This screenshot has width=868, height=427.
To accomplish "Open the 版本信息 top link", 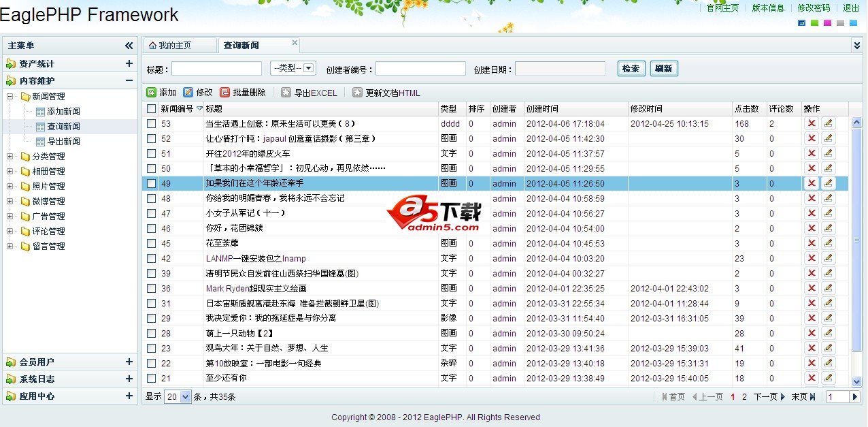I will pos(768,8).
